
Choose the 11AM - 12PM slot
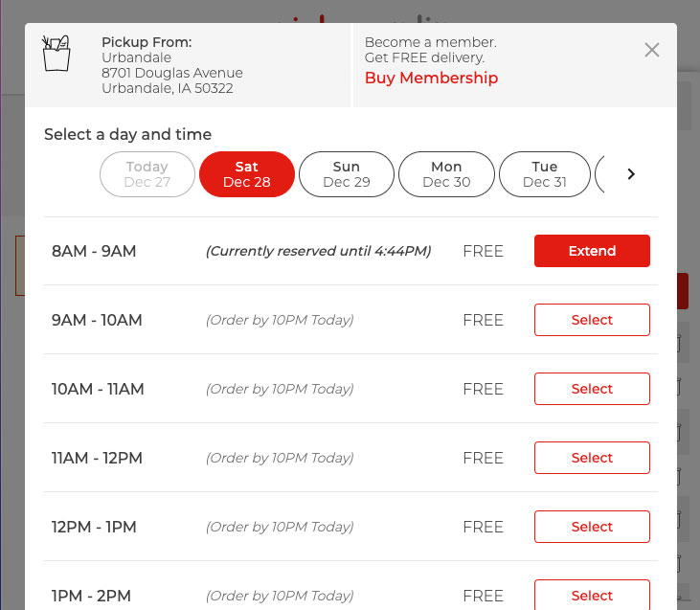tap(592, 458)
